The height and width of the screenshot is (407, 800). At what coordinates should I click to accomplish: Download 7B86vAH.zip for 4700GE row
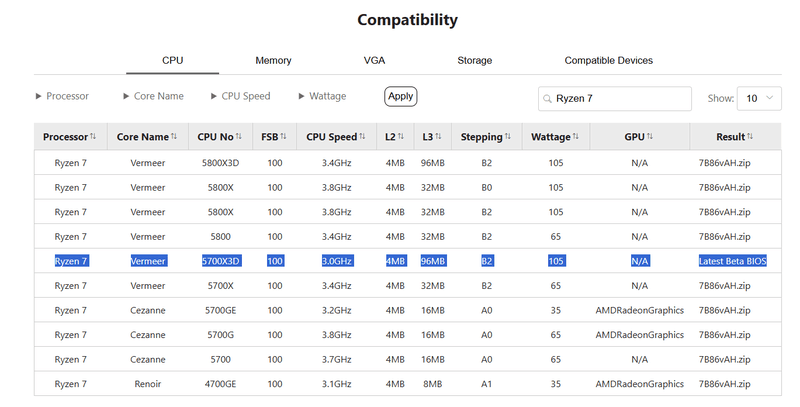[x=724, y=384]
